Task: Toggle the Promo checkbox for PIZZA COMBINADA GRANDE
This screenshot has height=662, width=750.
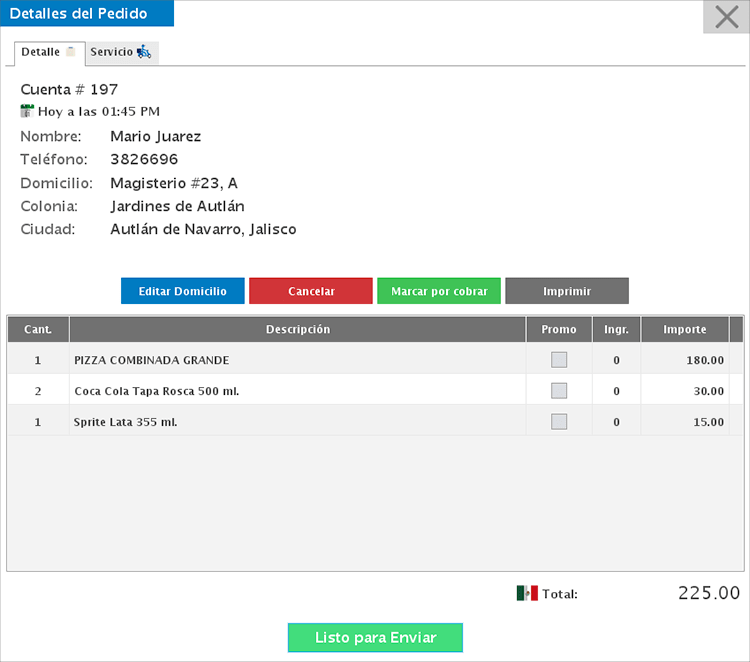Action: [559, 360]
